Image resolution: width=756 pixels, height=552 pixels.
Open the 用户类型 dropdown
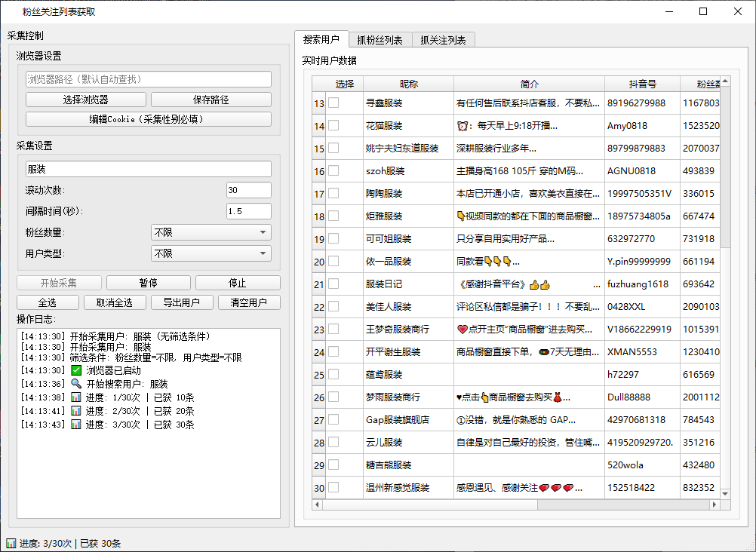pos(211,253)
